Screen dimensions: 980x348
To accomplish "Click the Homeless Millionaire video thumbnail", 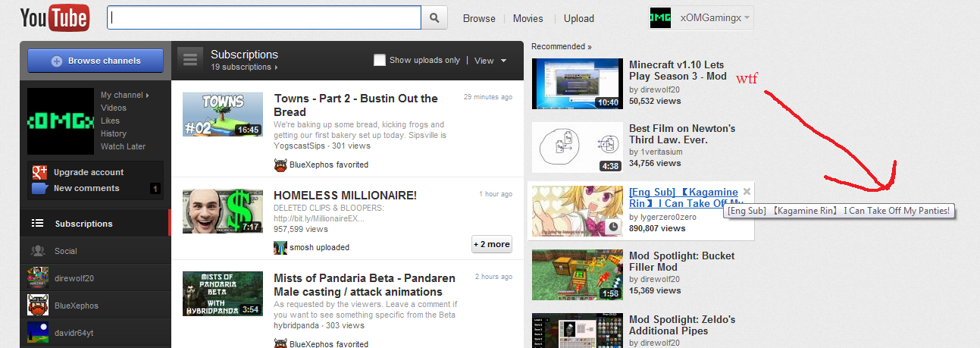I will [223, 212].
